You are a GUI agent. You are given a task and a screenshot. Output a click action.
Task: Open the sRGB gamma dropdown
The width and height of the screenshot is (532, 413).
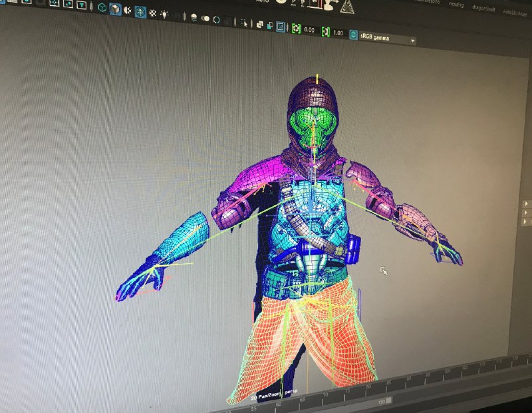(388, 39)
